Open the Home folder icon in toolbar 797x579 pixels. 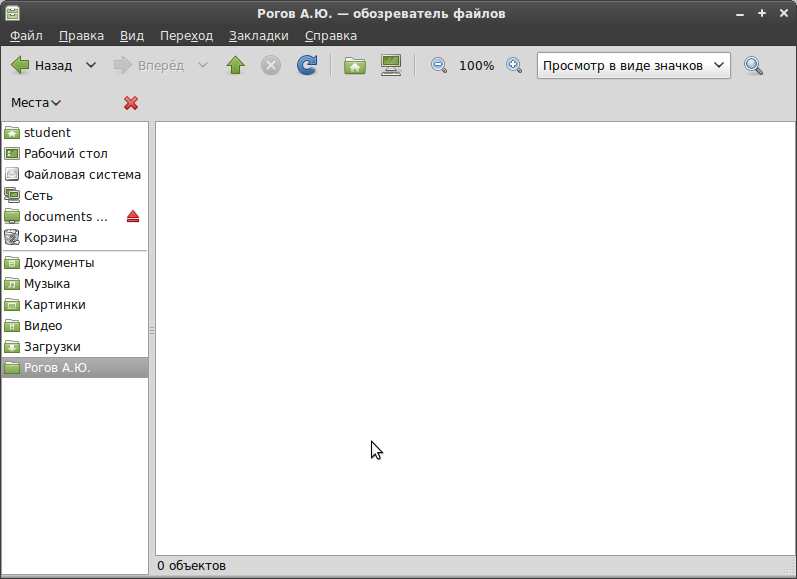pos(354,66)
